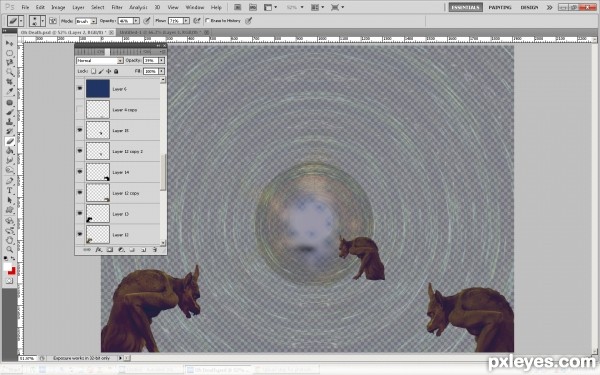The width and height of the screenshot is (600, 375).
Task: Open the File menu
Action: (25, 7)
